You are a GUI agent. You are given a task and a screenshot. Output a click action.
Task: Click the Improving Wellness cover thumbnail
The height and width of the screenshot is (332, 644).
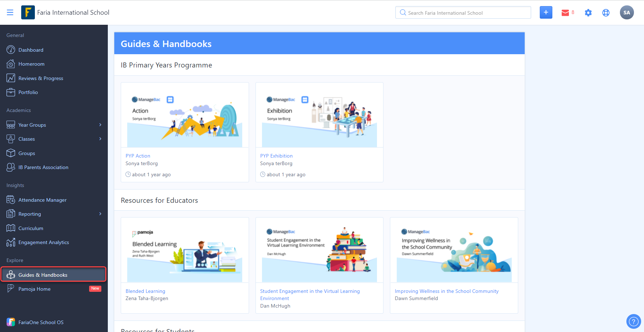coord(454,250)
